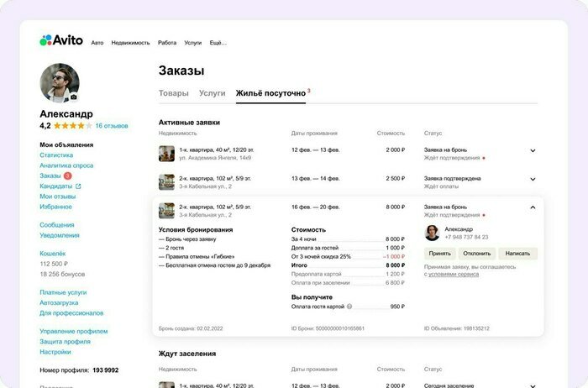Switch to the Товары tab
Viewport: 588px width, 388px height.
click(x=174, y=93)
